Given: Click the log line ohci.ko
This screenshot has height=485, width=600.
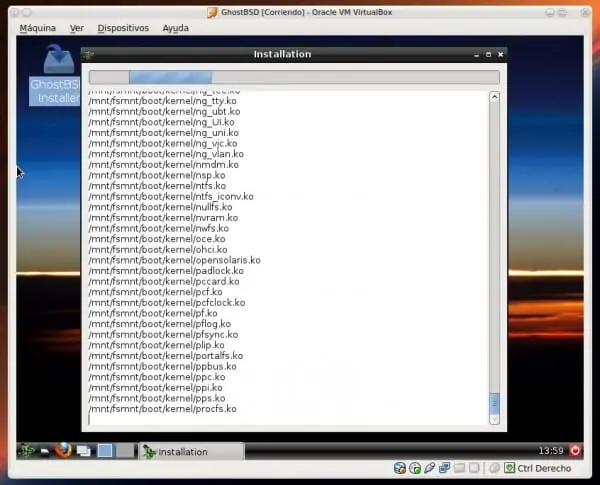Looking at the screenshot, I should pyautogui.click(x=158, y=250).
